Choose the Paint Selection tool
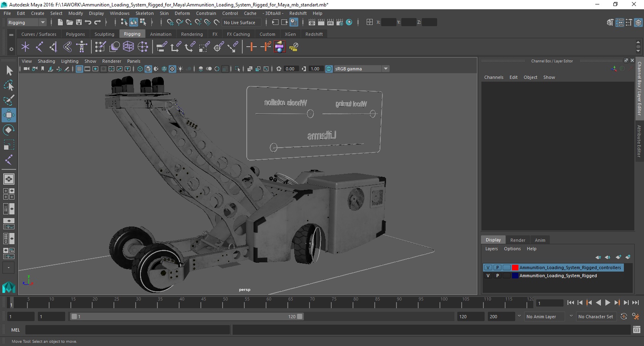Viewport: 644px width, 346px height. coord(9,100)
